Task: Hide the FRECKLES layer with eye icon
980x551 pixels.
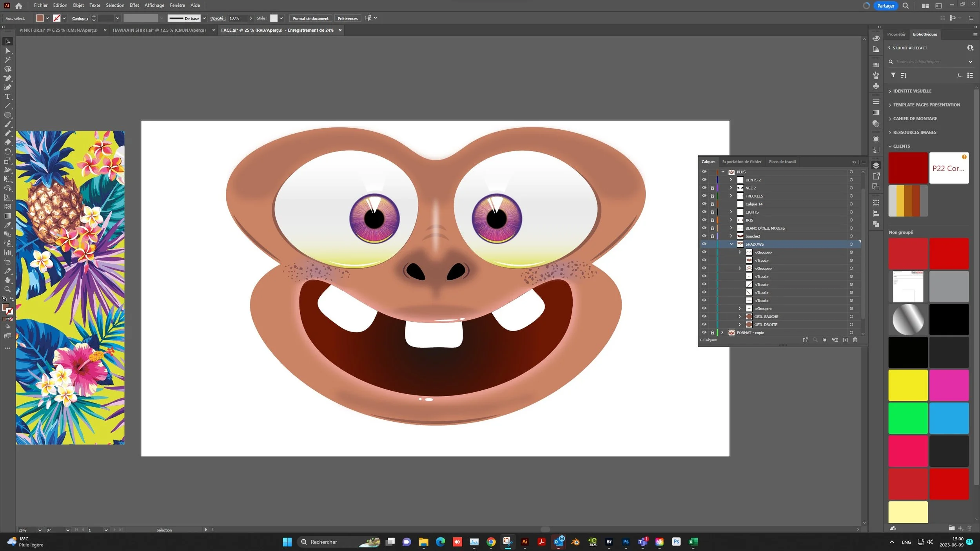Action: [704, 196]
